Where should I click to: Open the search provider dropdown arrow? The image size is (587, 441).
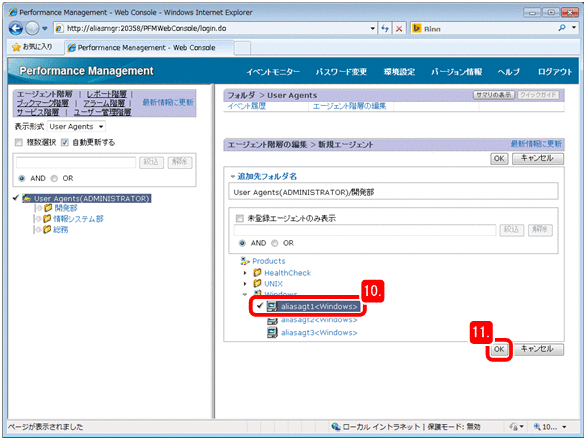pyautogui.click(x=574, y=28)
